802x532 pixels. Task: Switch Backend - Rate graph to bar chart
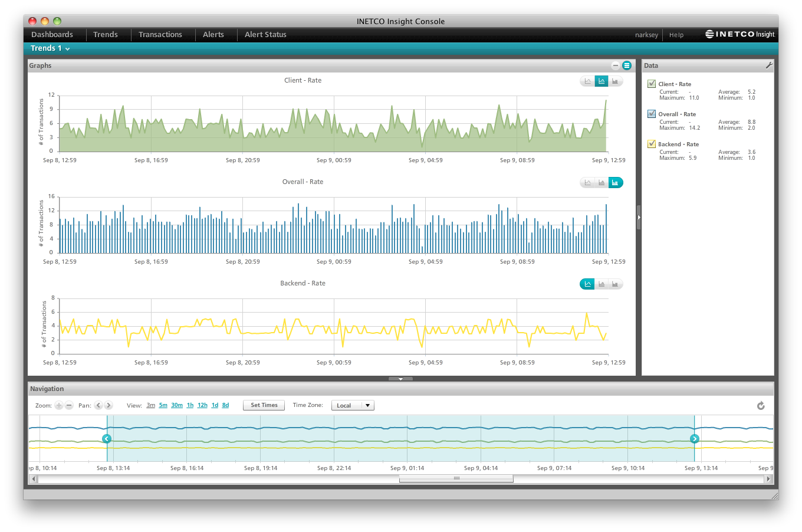[616, 284]
